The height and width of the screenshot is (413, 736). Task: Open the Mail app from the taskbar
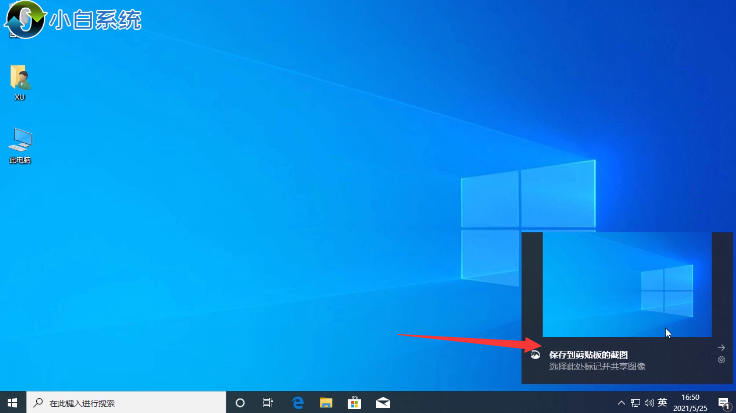coord(382,402)
